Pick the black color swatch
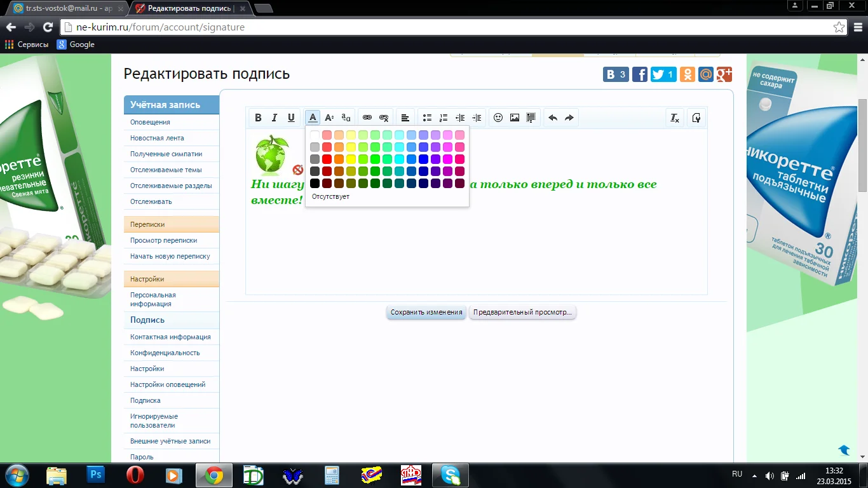The width and height of the screenshot is (868, 488). pyautogui.click(x=315, y=183)
